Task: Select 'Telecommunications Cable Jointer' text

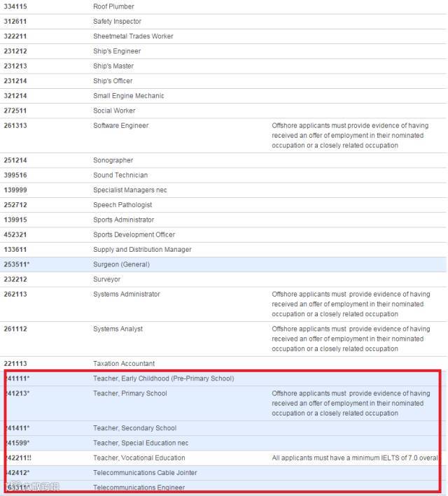Action: (x=145, y=473)
